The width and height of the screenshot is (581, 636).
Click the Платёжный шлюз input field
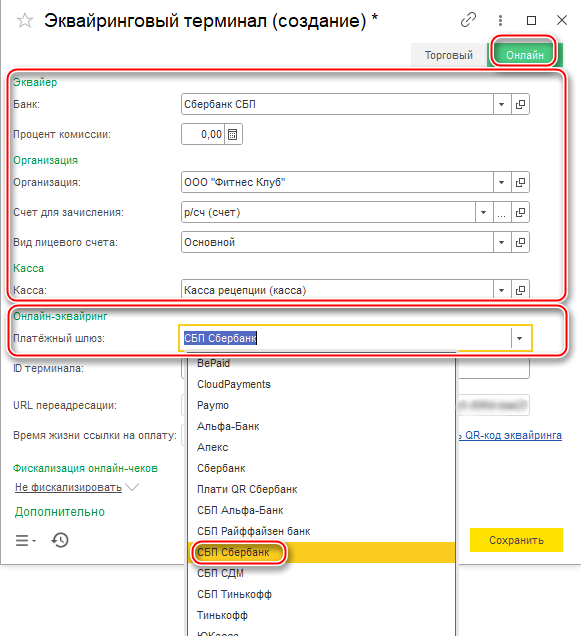345,338
